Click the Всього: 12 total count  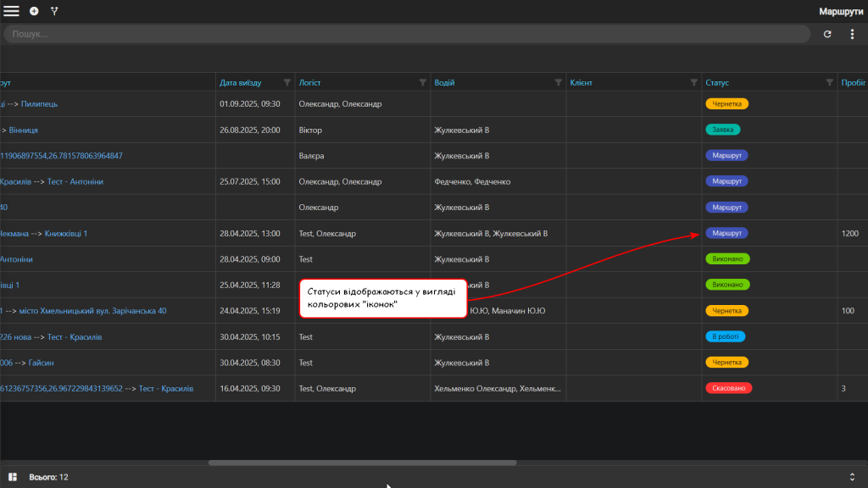tap(48, 477)
